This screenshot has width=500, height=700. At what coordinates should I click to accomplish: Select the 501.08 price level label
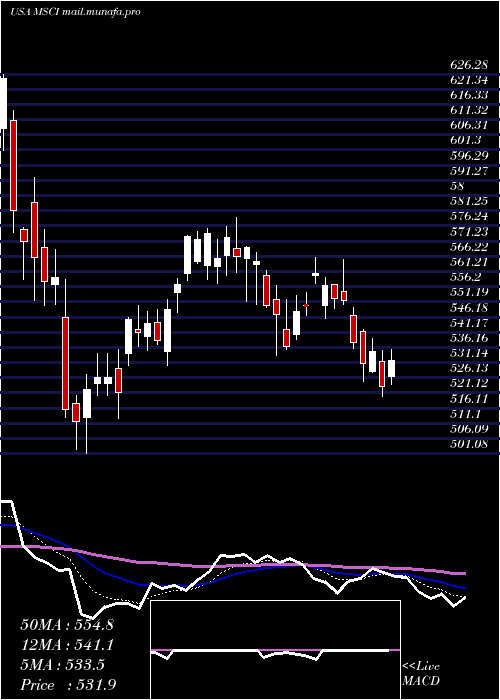[x=469, y=444]
